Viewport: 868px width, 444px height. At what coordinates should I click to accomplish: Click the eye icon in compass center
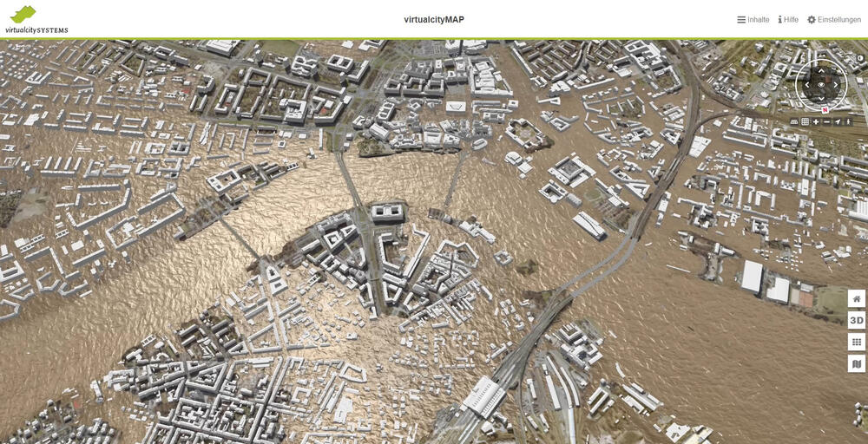click(821, 85)
